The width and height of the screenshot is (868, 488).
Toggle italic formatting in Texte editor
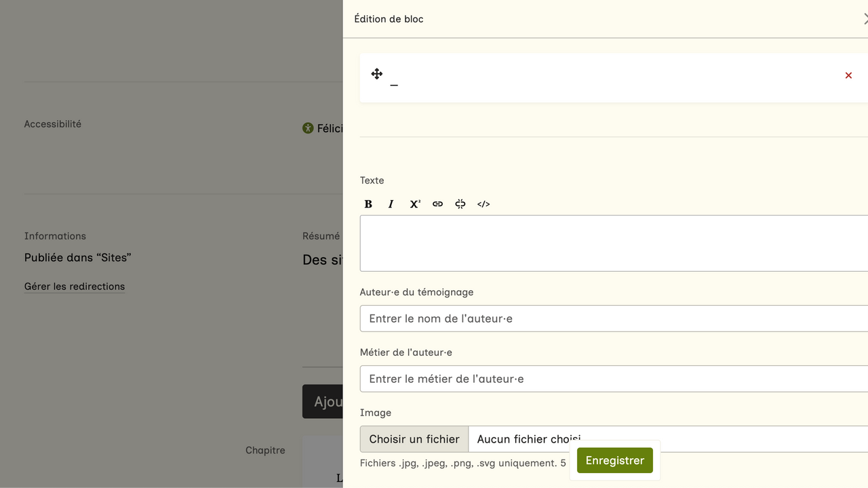(391, 204)
